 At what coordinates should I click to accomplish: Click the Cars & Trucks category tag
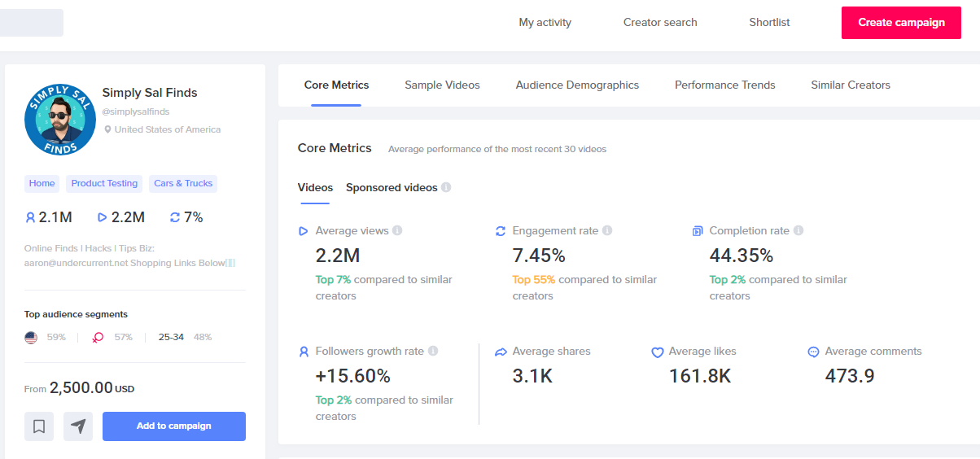183,184
